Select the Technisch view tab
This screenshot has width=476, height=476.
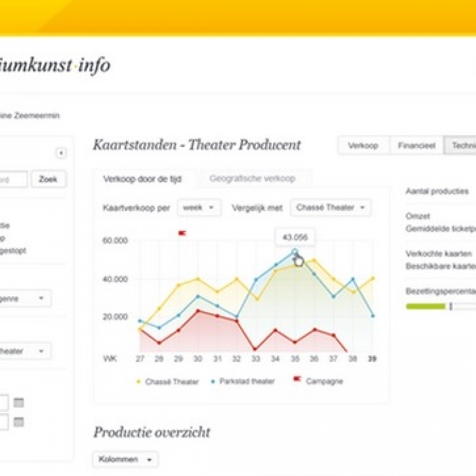[x=460, y=146]
